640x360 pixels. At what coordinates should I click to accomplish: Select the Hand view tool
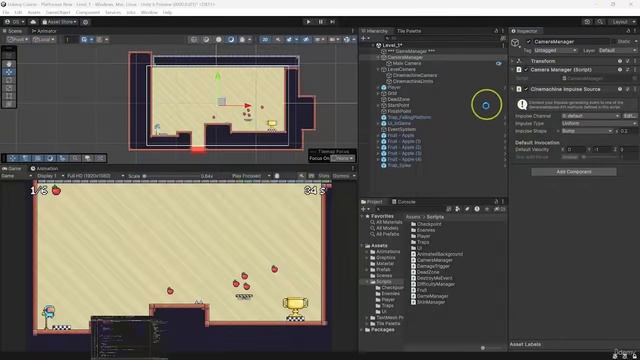[x=9, y=64]
